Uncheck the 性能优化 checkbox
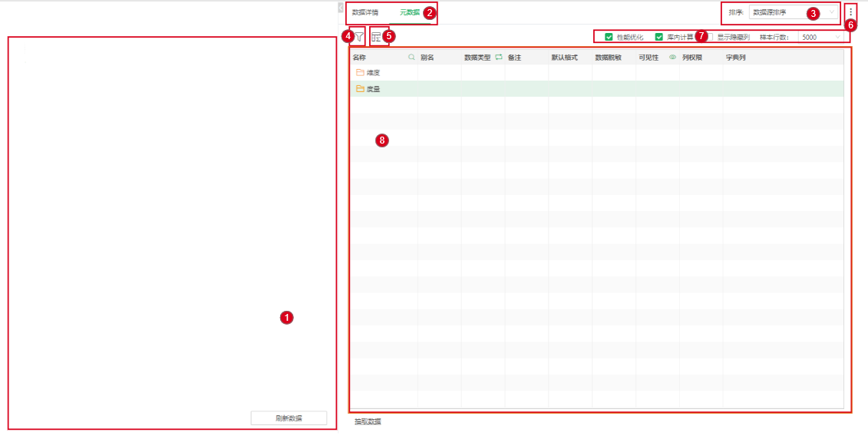Screen dimensions: 868x439 (x=609, y=37)
